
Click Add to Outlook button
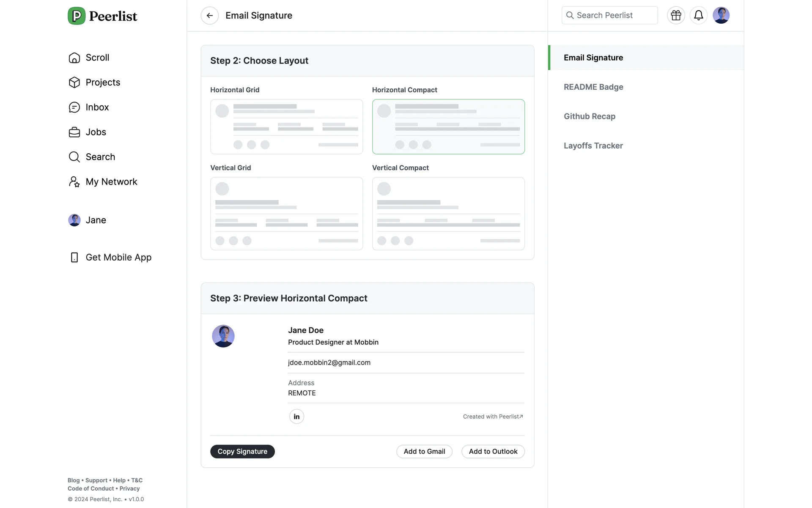tap(493, 452)
